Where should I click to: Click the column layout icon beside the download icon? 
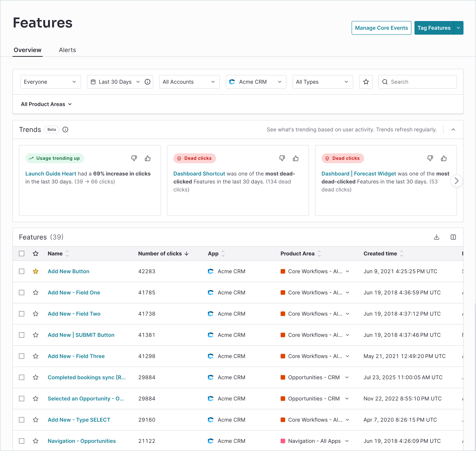453,237
